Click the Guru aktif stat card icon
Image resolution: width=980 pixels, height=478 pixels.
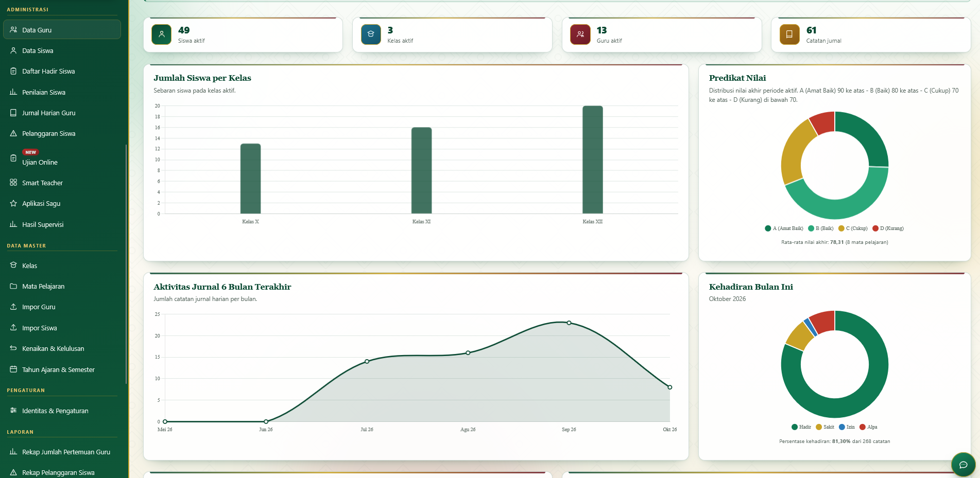(580, 34)
